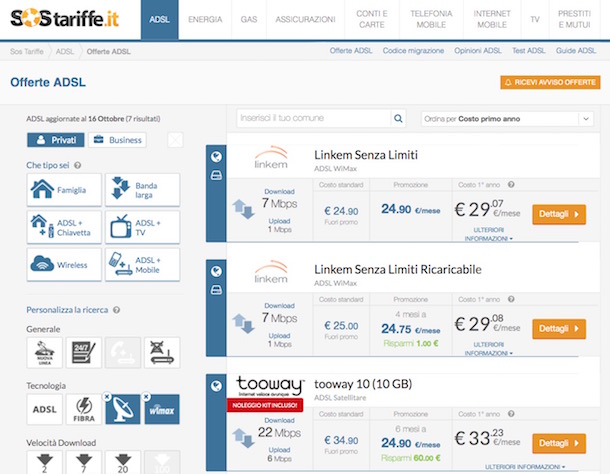The width and height of the screenshot is (610, 474).
Task: Click the clear filters x box
Action: point(175,140)
